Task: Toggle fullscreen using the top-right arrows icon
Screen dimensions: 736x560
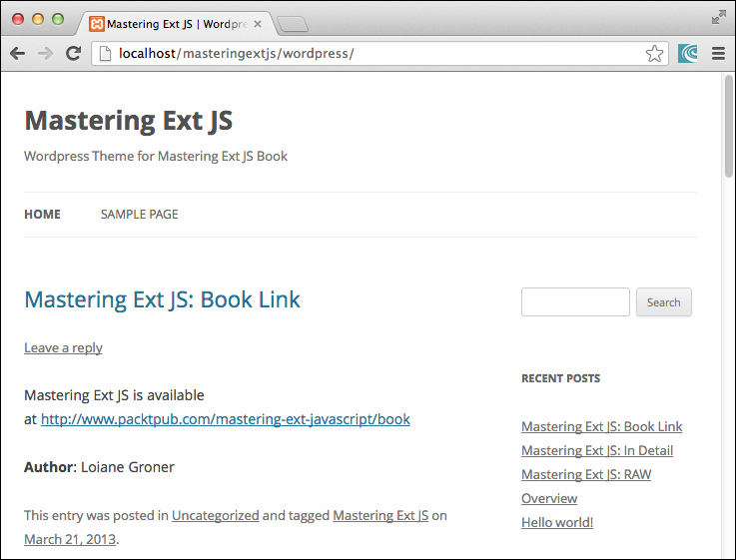Action: click(718, 17)
